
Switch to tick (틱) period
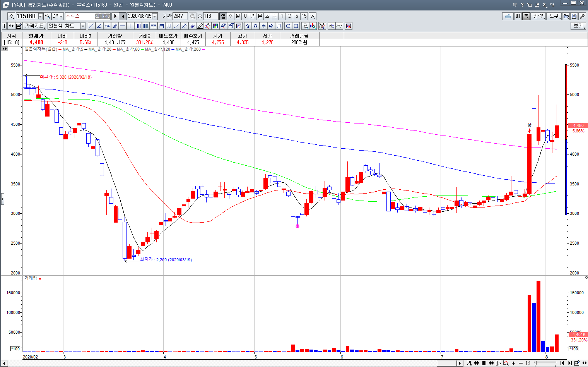coord(275,16)
